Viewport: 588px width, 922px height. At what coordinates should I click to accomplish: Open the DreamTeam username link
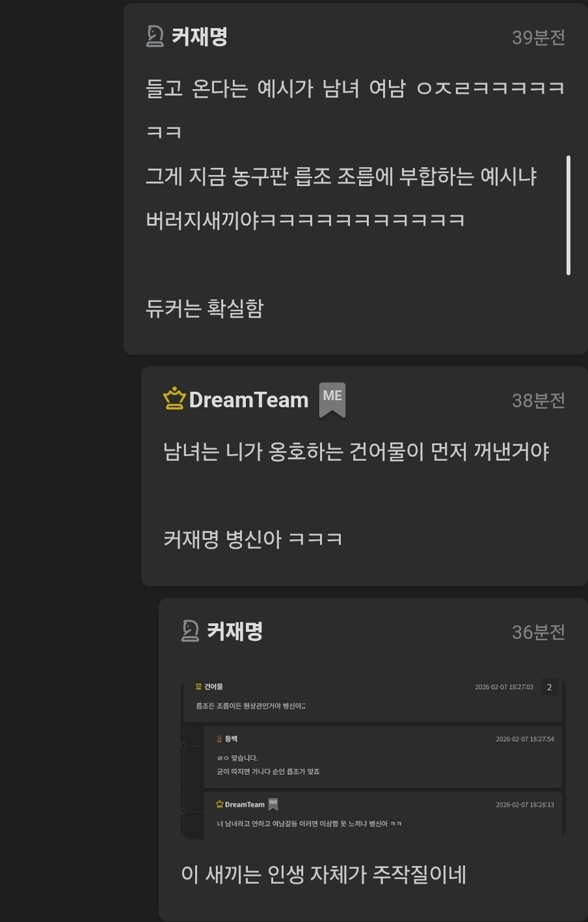coord(248,400)
